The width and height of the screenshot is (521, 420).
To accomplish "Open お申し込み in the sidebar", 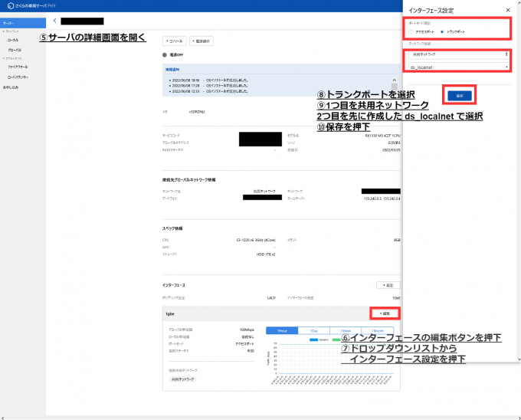I will [x=11, y=87].
